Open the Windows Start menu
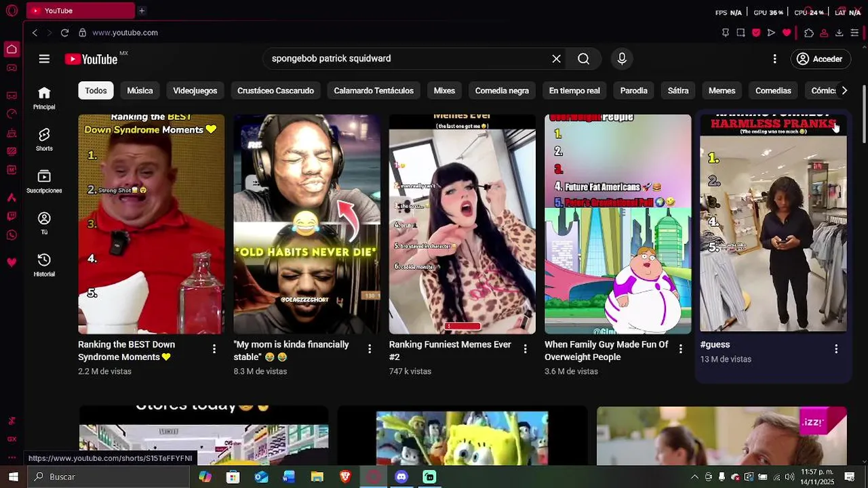The width and height of the screenshot is (868, 488). pos(13,477)
